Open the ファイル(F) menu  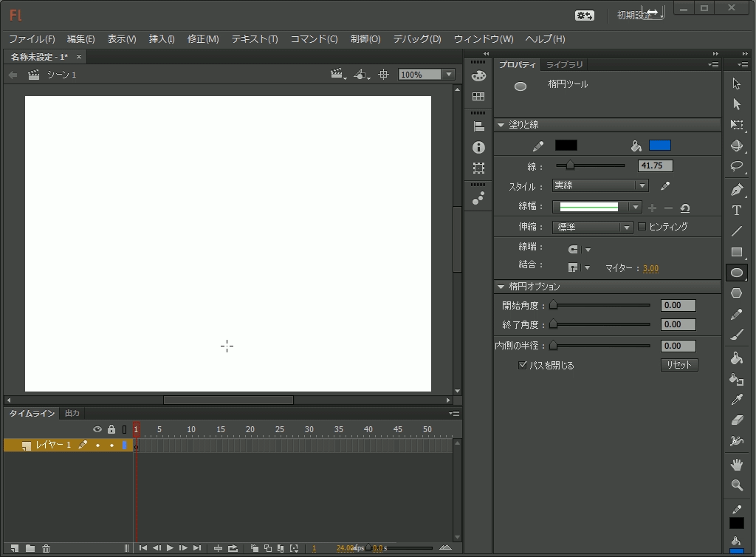[x=32, y=39]
